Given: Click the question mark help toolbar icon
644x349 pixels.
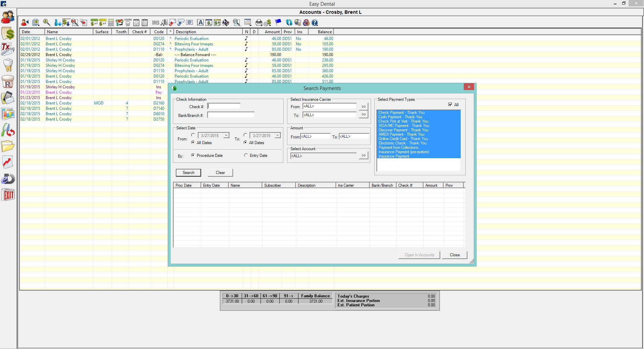Looking at the screenshot, I should coord(315,23).
